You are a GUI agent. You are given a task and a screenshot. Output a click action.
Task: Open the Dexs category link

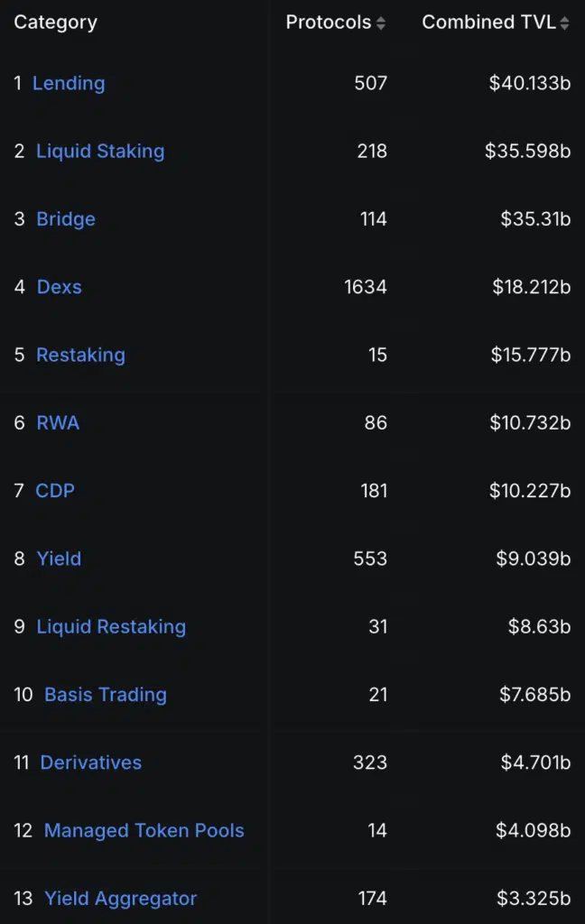point(59,287)
